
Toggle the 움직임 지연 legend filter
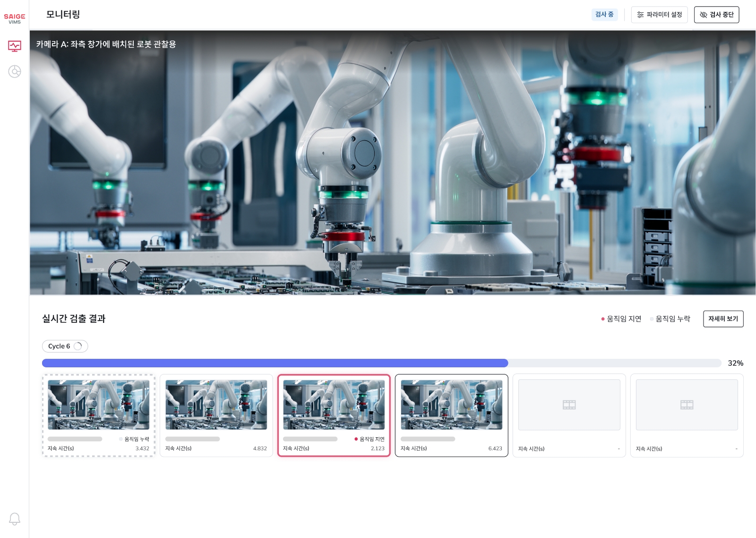click(621, 319)
